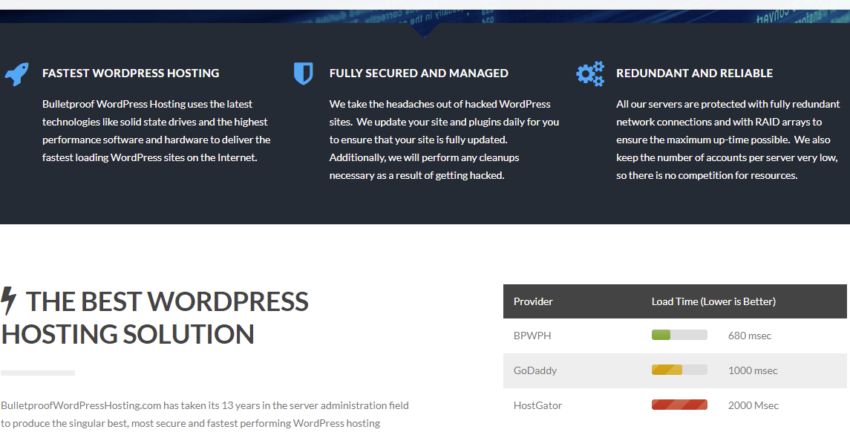Click the paragraph starting 'We take the headaches'
This screenshot has height=435, width=850.
click(444, 139)
